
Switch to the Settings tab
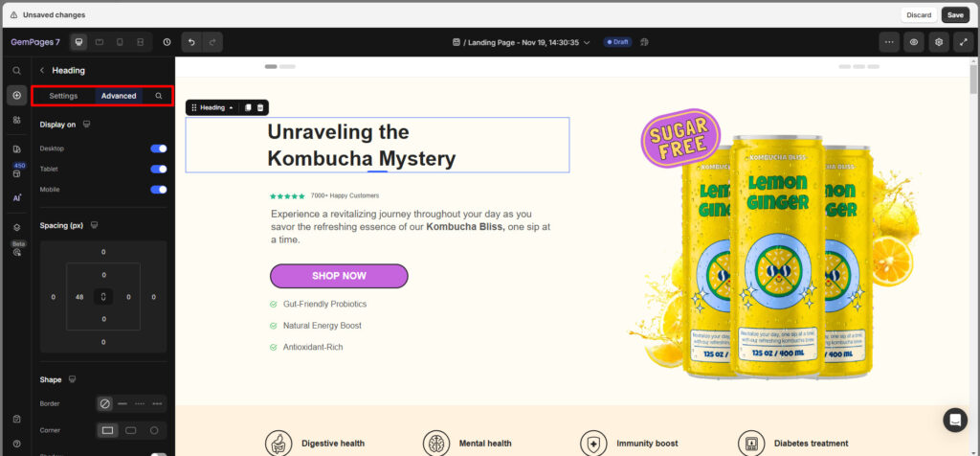(63, 96)
